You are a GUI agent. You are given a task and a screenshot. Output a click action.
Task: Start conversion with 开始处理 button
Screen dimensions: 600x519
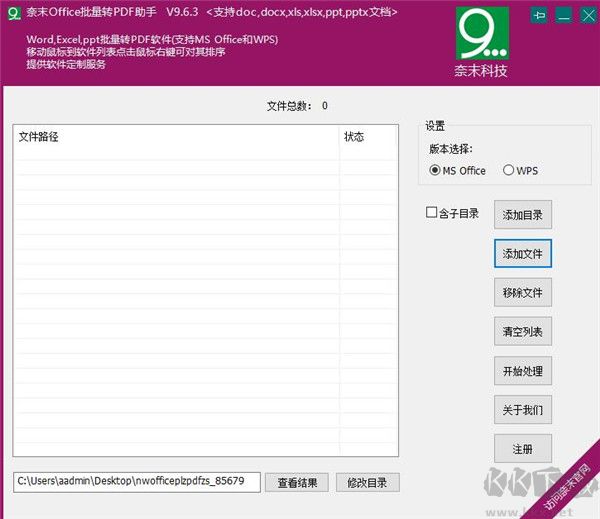(523, 370)
